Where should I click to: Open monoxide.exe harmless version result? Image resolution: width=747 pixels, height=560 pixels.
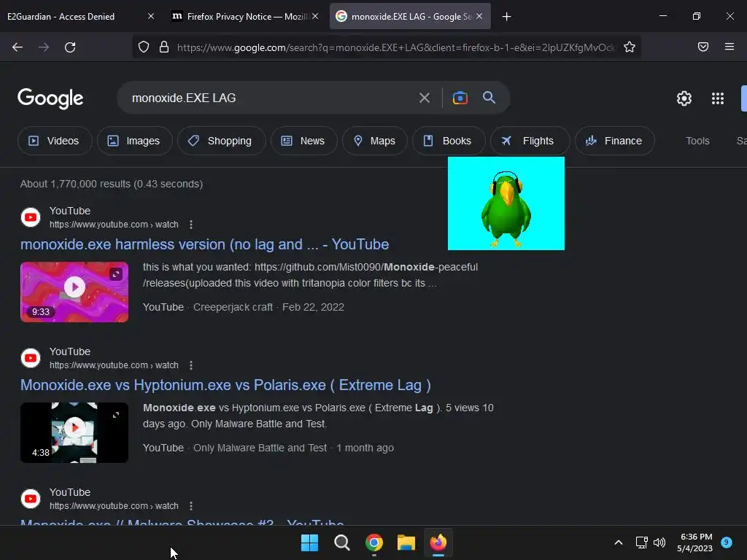204,244
